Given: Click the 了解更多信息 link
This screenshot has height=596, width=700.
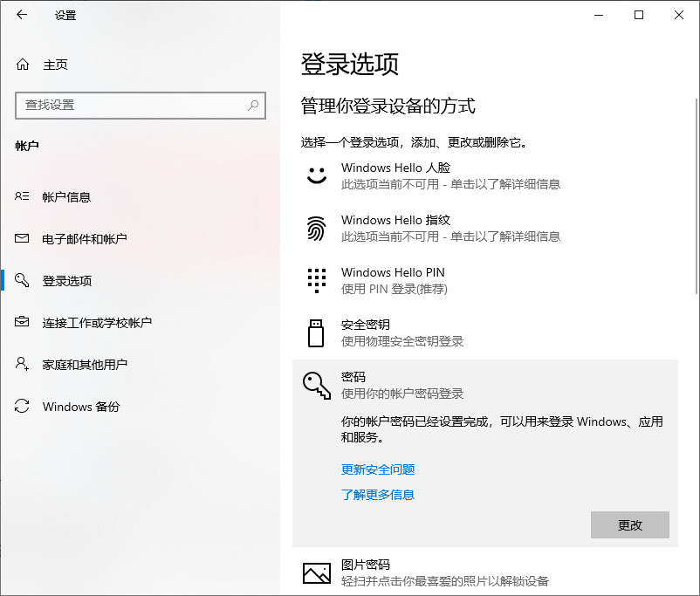Looking at the screenshot, I should pyautogui.click(x=377, y=495).
